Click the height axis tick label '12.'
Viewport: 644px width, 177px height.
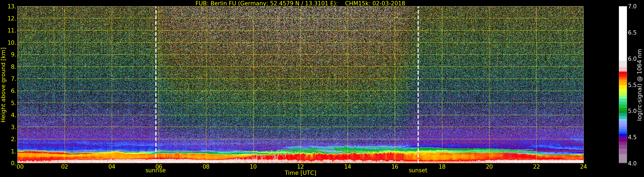pyautogui.click(x=12, y=18)
